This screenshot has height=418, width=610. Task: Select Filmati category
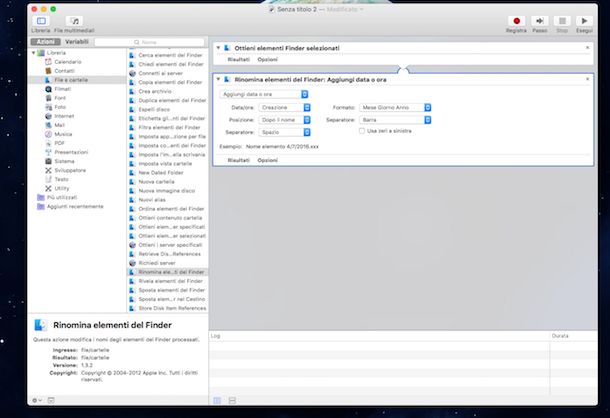[x=63, y=89]
